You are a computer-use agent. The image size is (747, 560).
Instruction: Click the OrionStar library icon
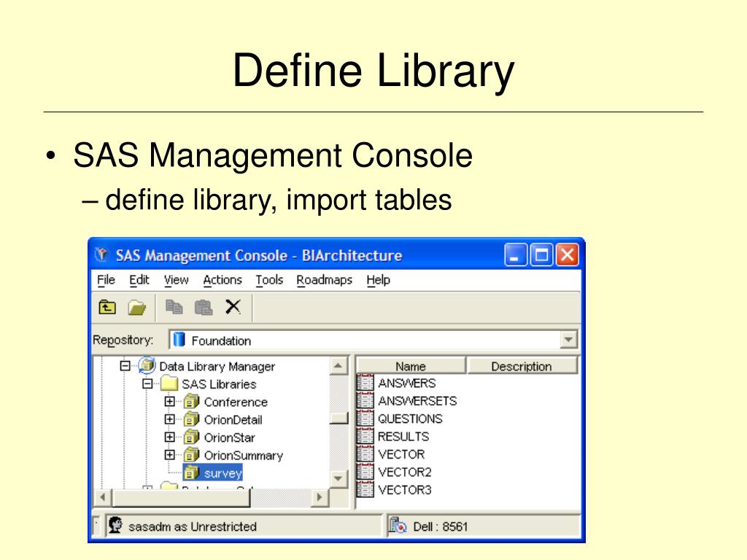point(192,437)
